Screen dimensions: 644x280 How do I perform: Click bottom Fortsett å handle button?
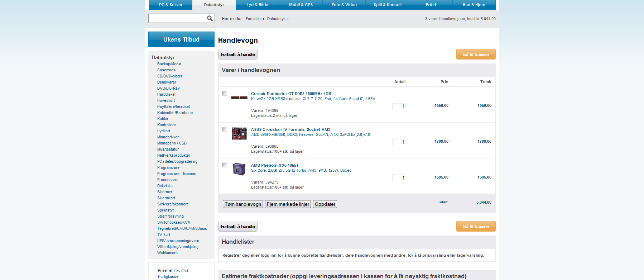pos(238,226)
